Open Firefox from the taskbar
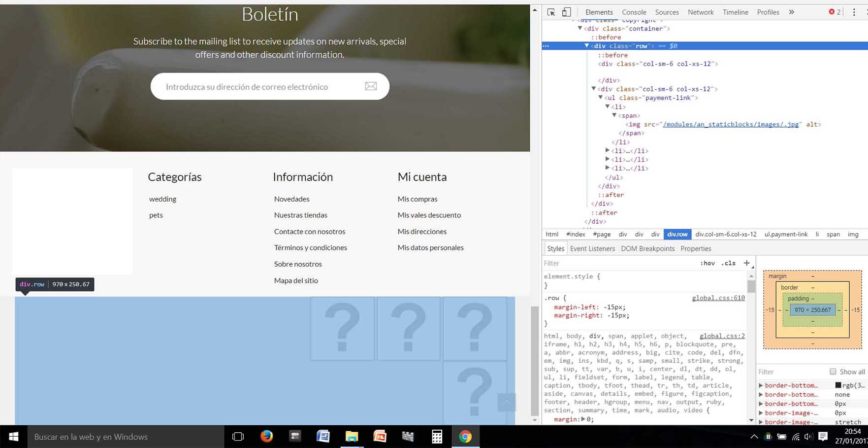The width and height of the screenshot is (868, 448). tap(266, 437)
